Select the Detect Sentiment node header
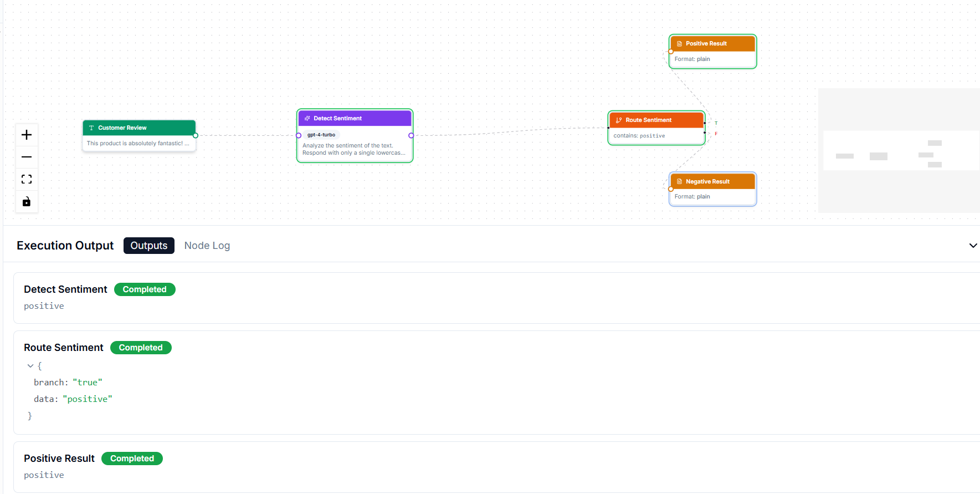The image size is (980, 494). 355,118
